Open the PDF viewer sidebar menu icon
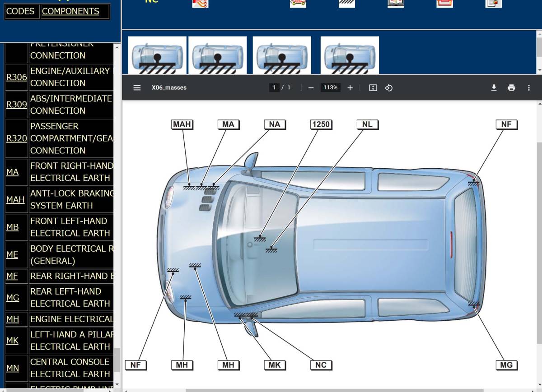Screen dimensions: 542x392 coord(137,88)
